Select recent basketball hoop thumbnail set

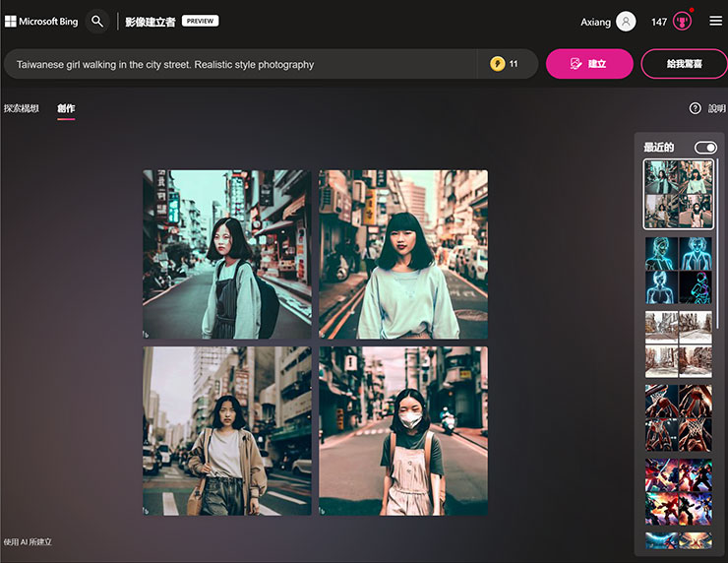[679, 418]
